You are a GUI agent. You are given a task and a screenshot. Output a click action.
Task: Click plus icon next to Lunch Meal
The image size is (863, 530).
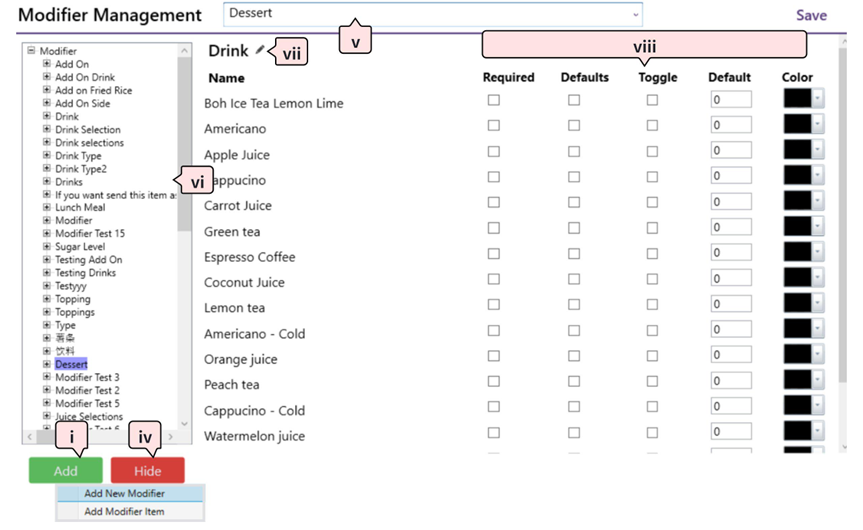pos(46,207)
